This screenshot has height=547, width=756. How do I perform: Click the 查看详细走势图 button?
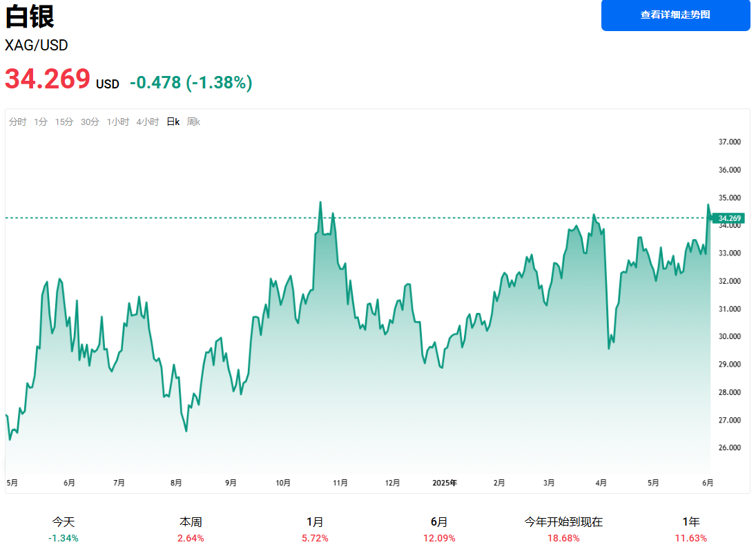675,15
